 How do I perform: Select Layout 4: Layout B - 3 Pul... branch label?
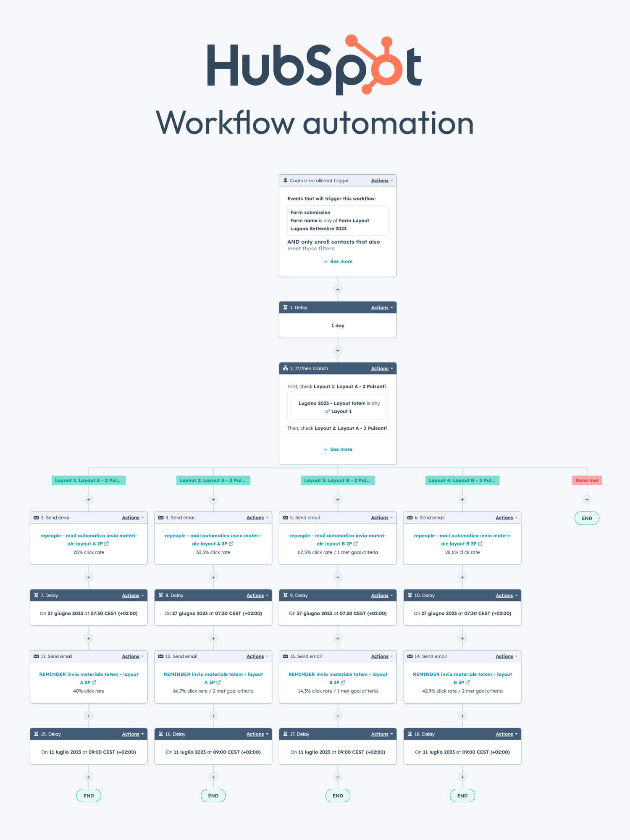click(x=462, y=480)
